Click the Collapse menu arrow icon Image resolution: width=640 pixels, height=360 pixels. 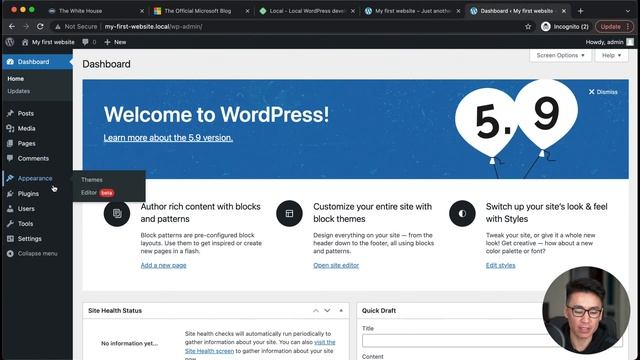[x=10, y=253]
